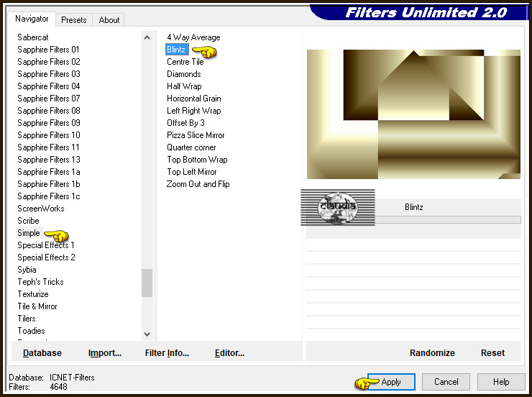The width and height of the screenshot is (532, 397).
Task: Open Filter Info... dialog
Action: pyautogui.click(x=167, y=353)
